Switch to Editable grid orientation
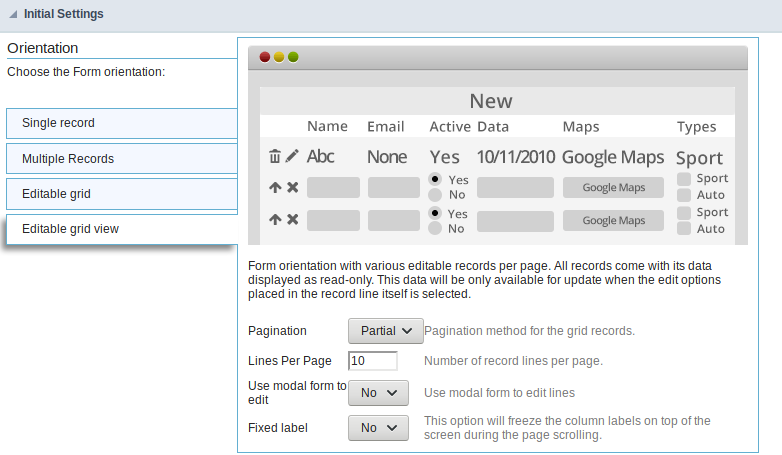The image size is (782, 455). pyautogui.click(x=122, y=194)
